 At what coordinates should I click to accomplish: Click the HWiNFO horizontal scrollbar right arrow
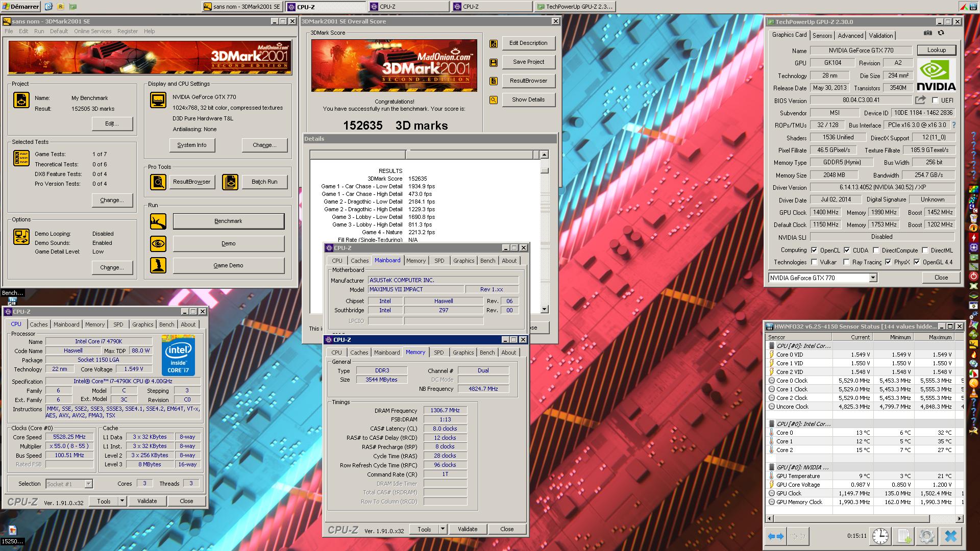[x=959, y=518]
